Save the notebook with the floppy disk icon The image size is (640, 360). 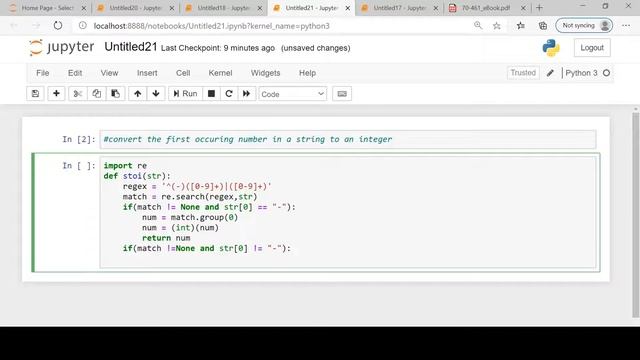(x=36, y=94)
